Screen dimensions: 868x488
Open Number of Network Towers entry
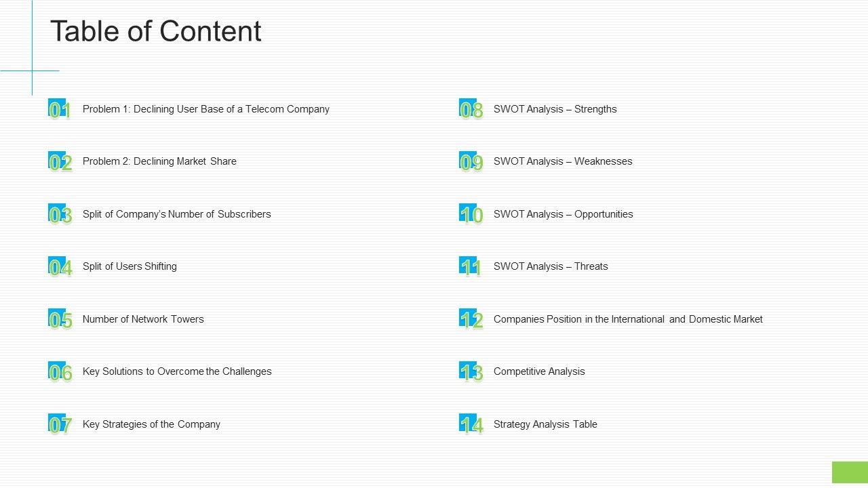click(x=143, y=319)
